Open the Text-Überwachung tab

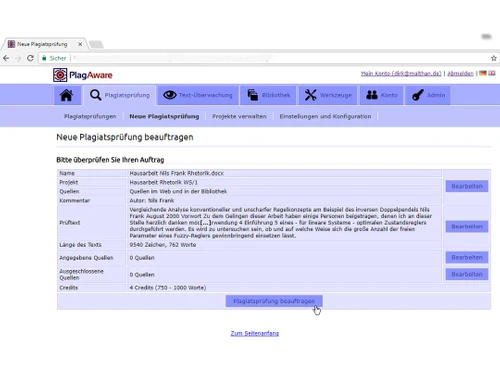coord(198,95)
